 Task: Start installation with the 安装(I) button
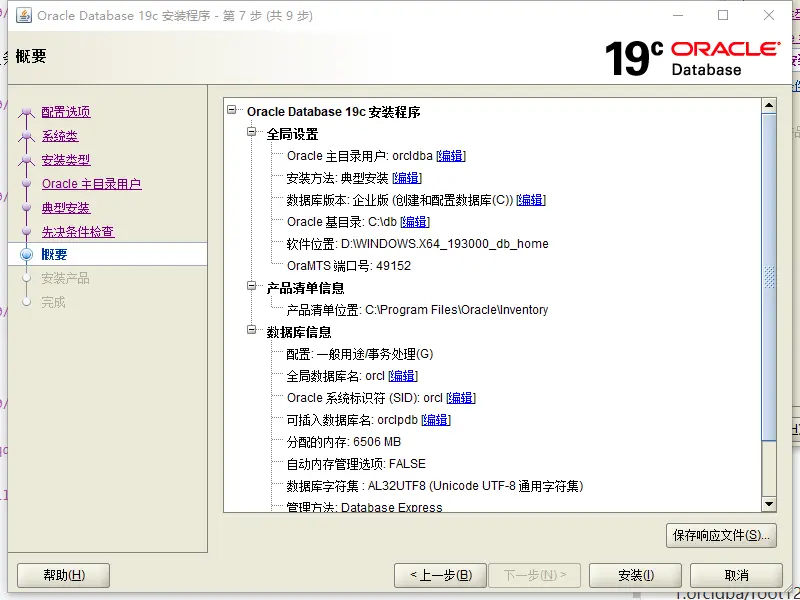[635, 576]
